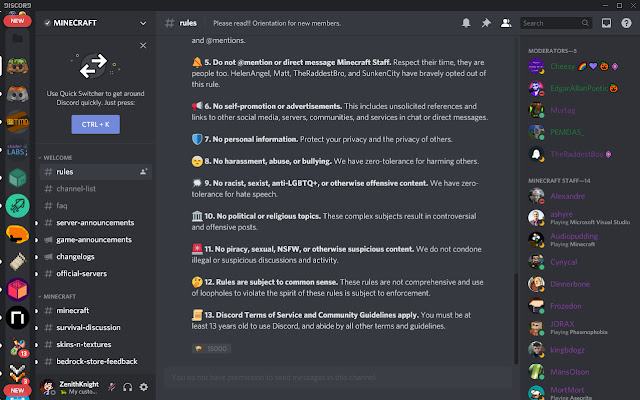Viewport: 640px width, 400px height.
Task: Unmute the microphone
Action: tap(113, 387)
